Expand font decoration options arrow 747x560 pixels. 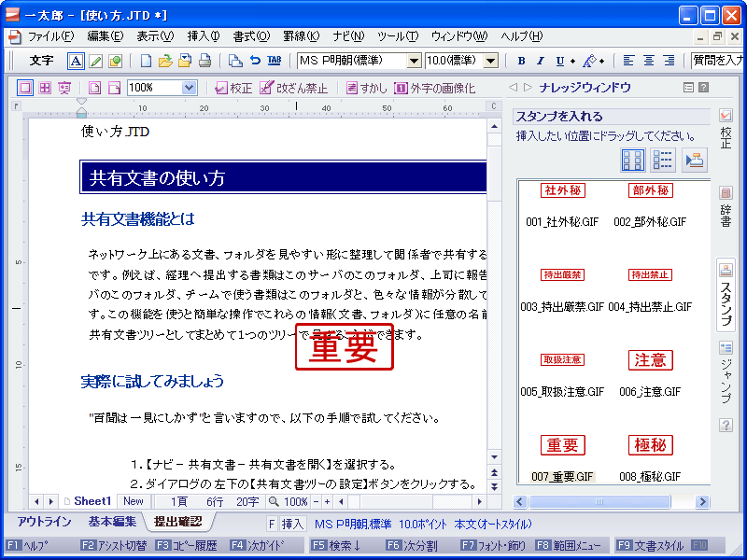(601, 61)
